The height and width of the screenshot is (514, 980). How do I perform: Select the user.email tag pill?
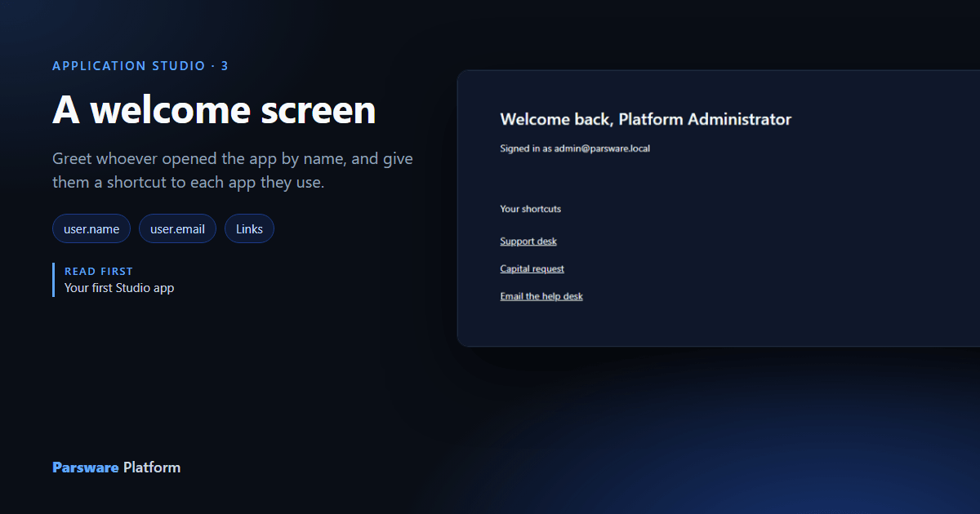point(177,229)
